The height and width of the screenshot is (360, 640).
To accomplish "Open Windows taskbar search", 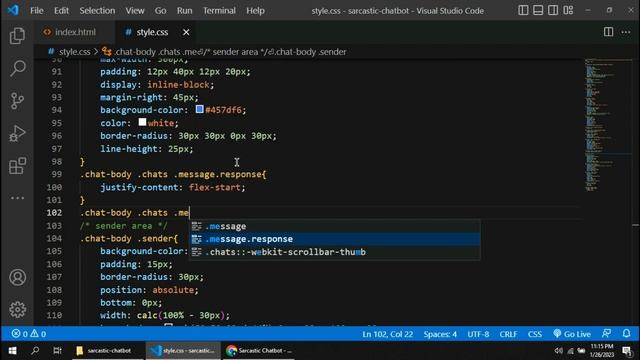I will coord(35,351).
